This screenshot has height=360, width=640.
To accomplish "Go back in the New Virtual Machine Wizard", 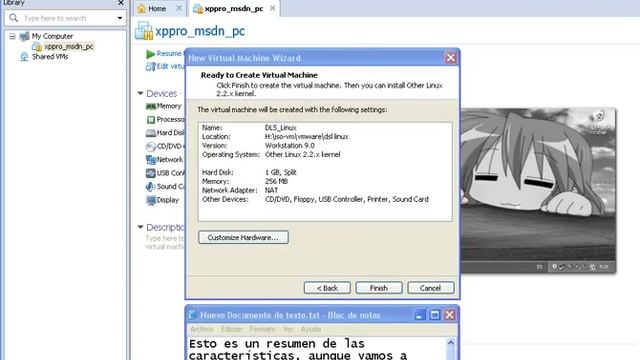I will [x=327, y=288].
